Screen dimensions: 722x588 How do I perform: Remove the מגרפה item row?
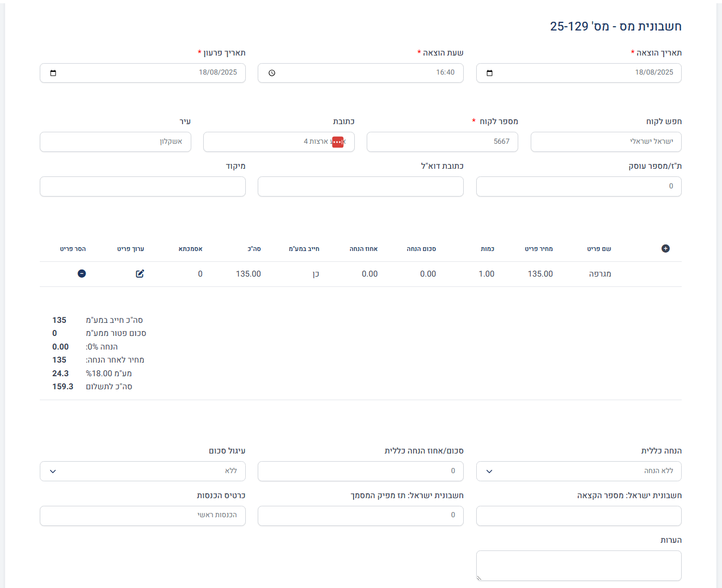pyautogui.click(x=82, y=273)
